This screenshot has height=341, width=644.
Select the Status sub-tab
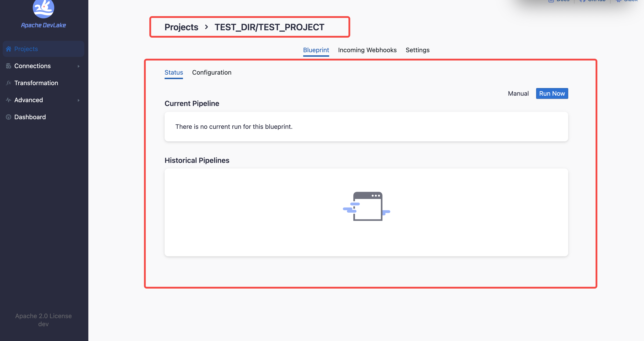pyautogui.click(x=174, y=72)
